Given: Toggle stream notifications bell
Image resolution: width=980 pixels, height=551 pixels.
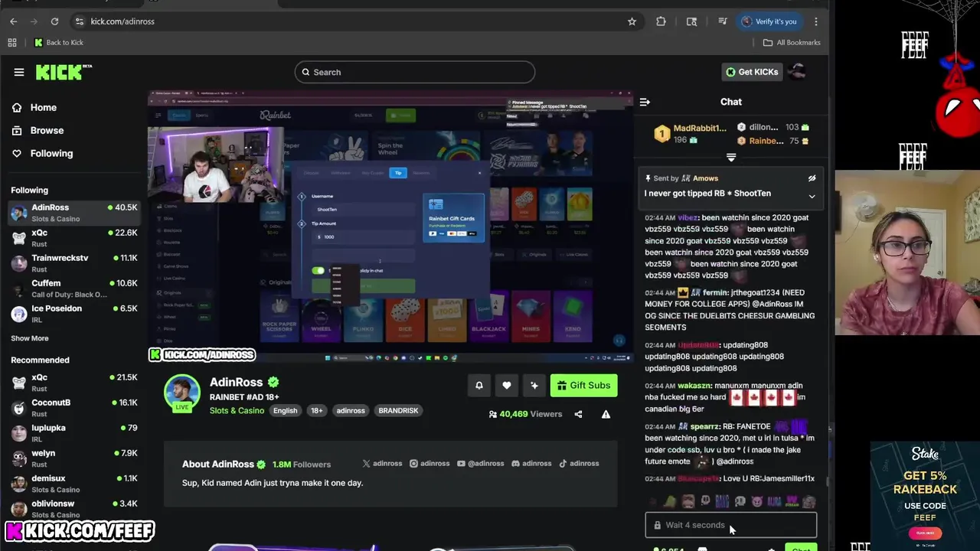Looking at the screenshot, I should point(479,386).
